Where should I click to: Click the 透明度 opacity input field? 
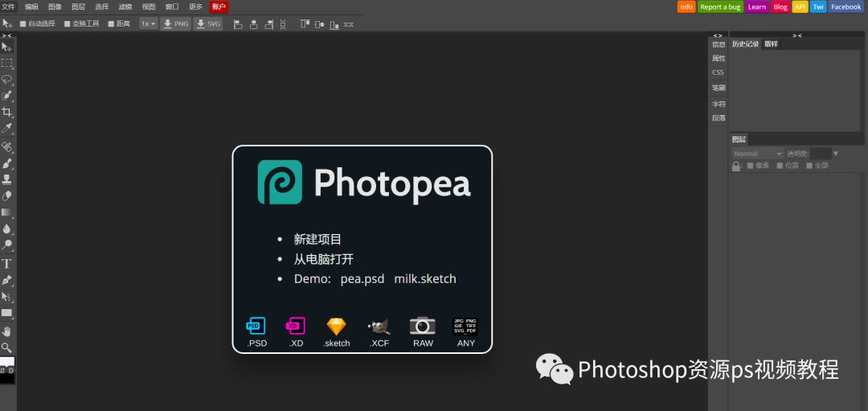click(x=821, y=154)
